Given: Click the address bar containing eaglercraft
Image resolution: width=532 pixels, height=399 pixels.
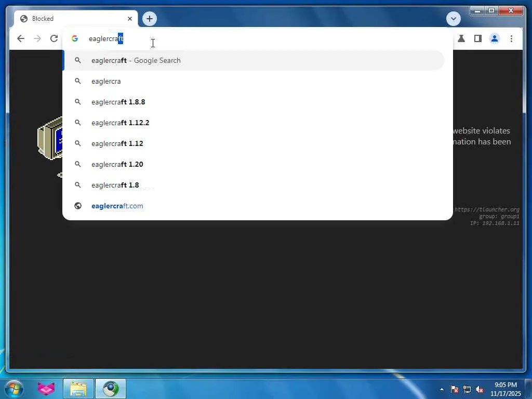Looking at the screenshot, I should tap(258, 38).
